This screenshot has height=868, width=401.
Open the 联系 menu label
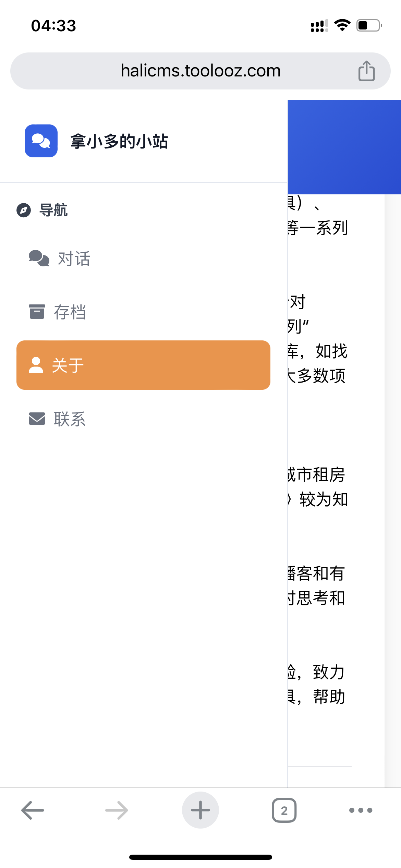pos(70,419)
